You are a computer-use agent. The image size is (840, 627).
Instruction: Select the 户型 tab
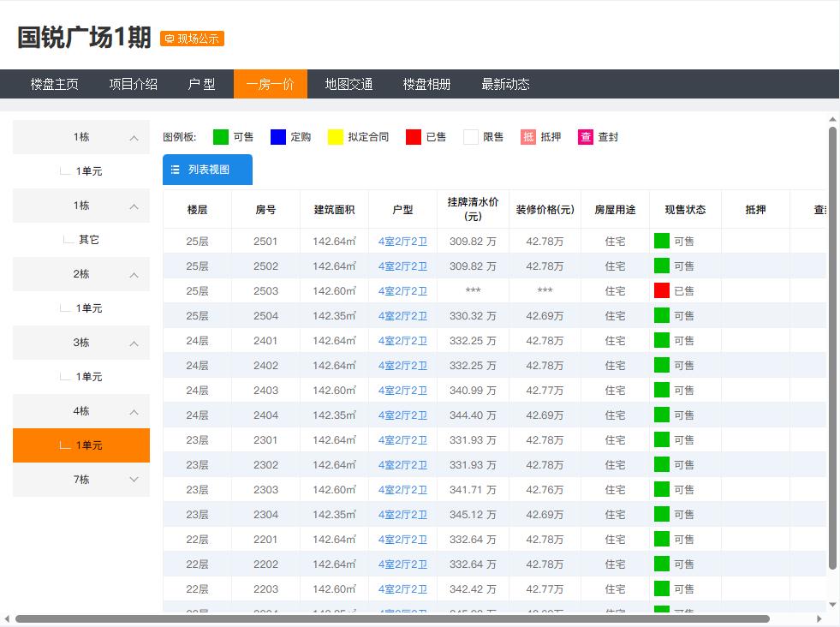pos(202,83)
